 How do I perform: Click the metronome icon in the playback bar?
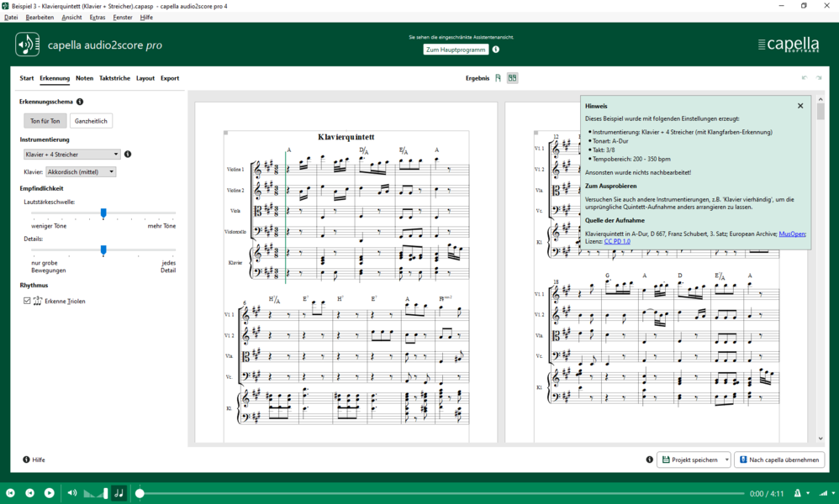[x=797, y=493]
